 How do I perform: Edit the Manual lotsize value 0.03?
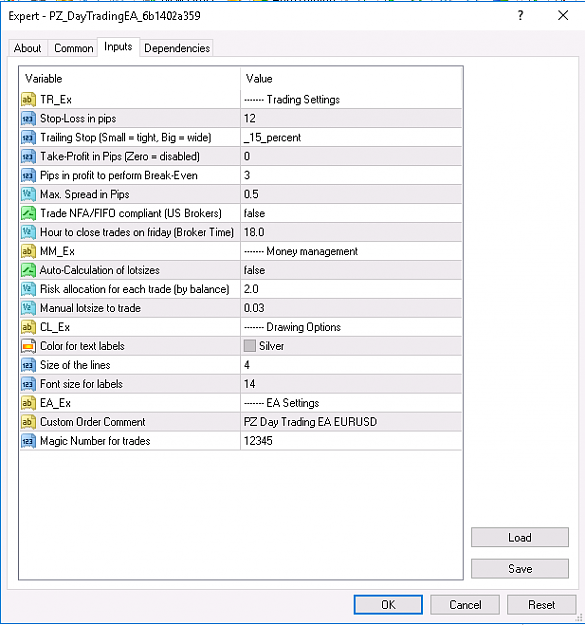[x=351, y=308]
